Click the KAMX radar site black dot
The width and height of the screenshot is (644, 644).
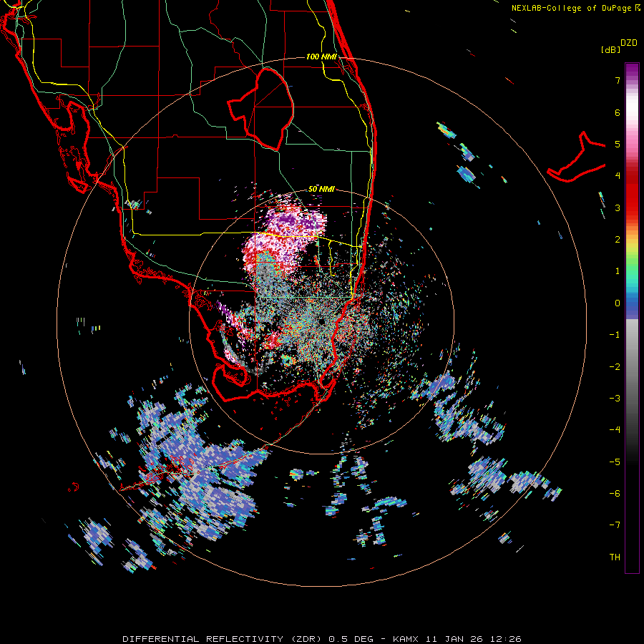(x=321, y=321)
